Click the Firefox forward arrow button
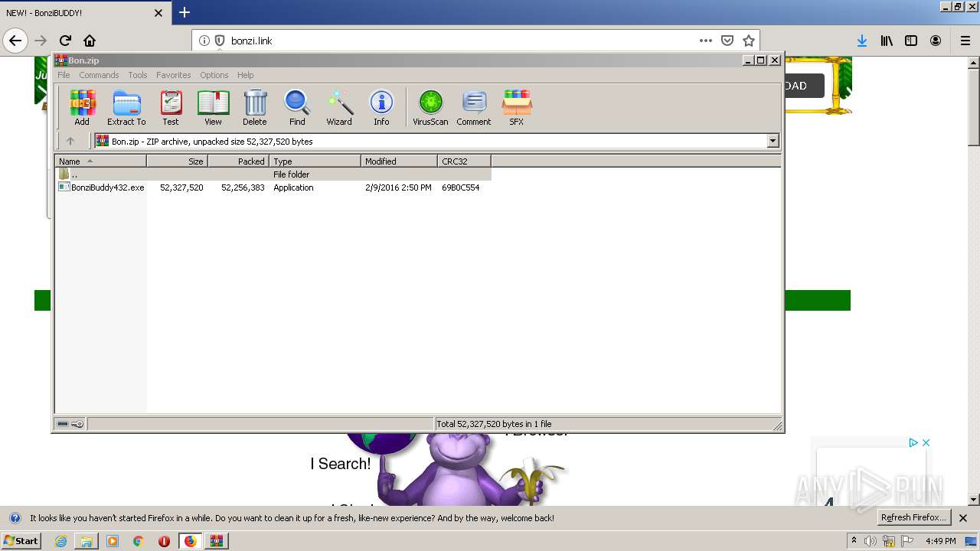This screenshot has width=980, height=551. (x=41, y=41)
